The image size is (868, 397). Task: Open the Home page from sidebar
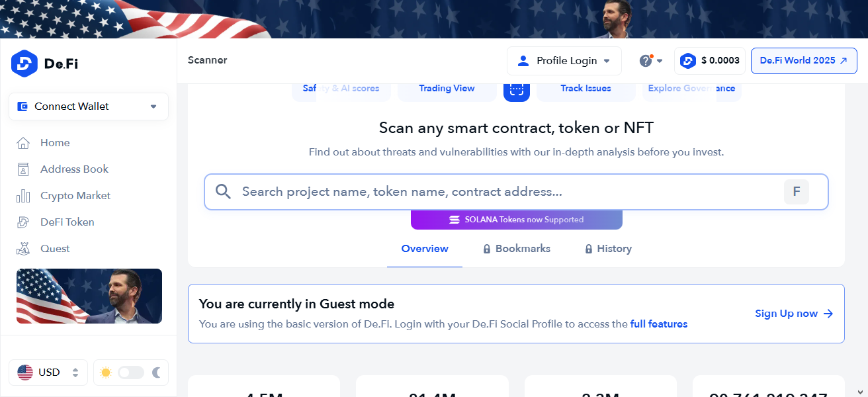[x=54, y=142]
